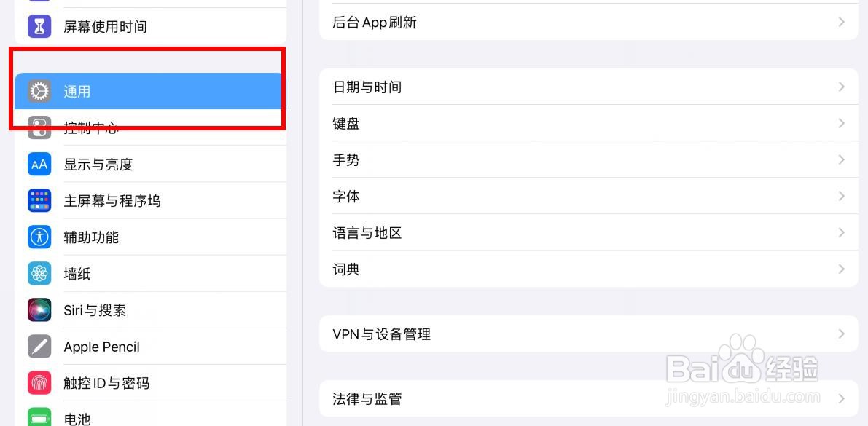Open 法律与监管 row
The height and width of the screenshot is (426, 868).
click(589, 398)
